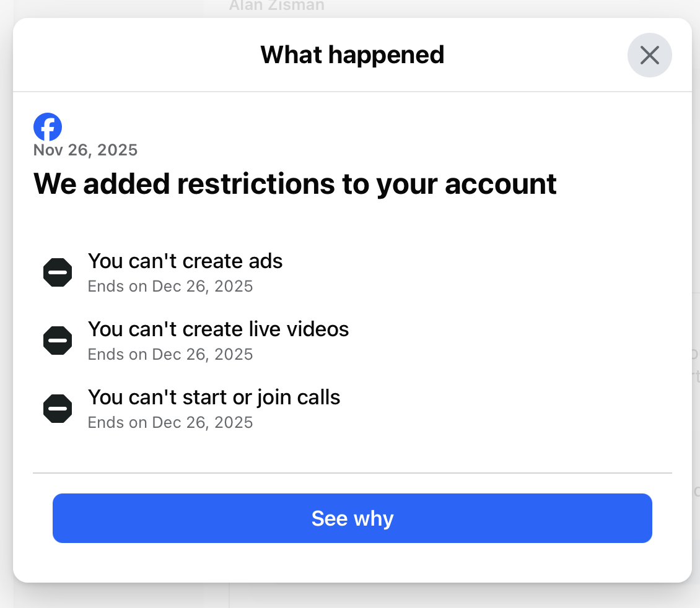Click the Alan Zisman name behind dialog
The width and height of the screenshot is (700, 608).
pyautogui.click(x=276, y=6)
